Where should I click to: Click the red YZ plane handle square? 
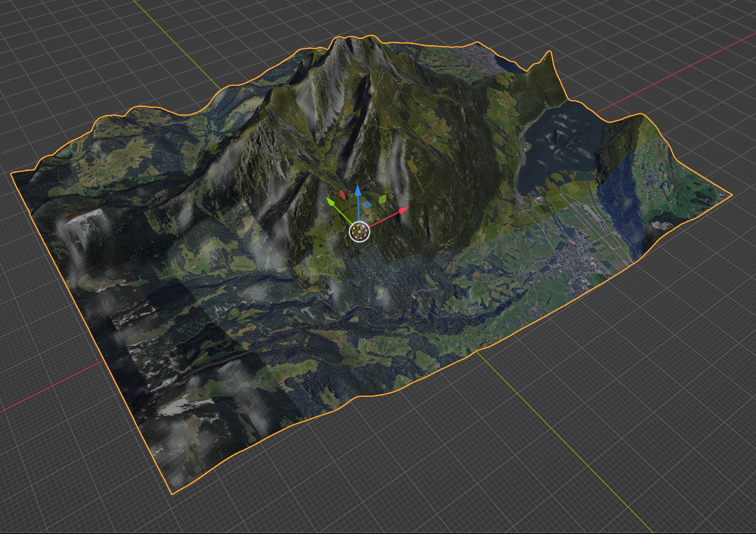[x=343, y=195]
